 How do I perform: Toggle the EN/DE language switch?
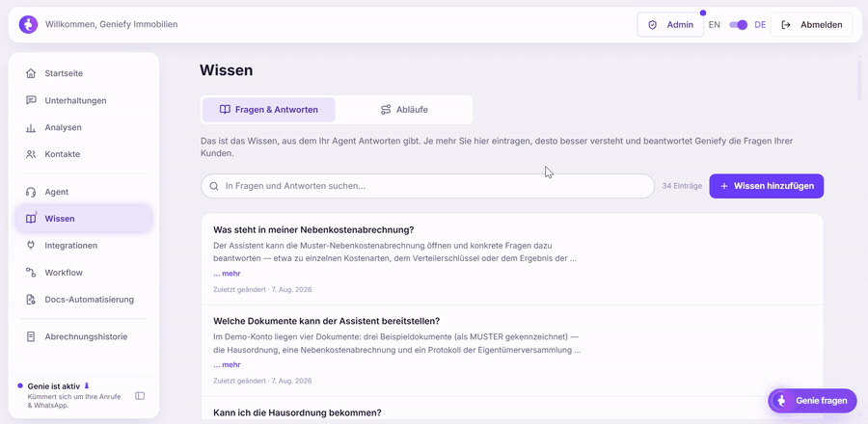(x=739, y=25)
